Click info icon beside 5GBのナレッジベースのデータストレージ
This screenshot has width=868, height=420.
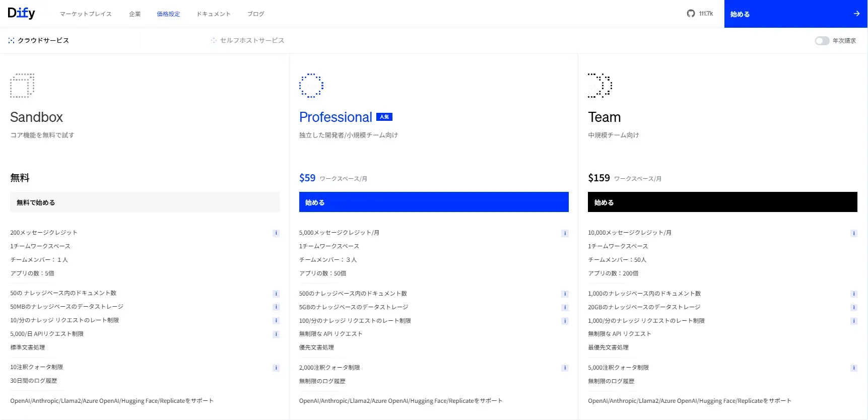point(565,307)
